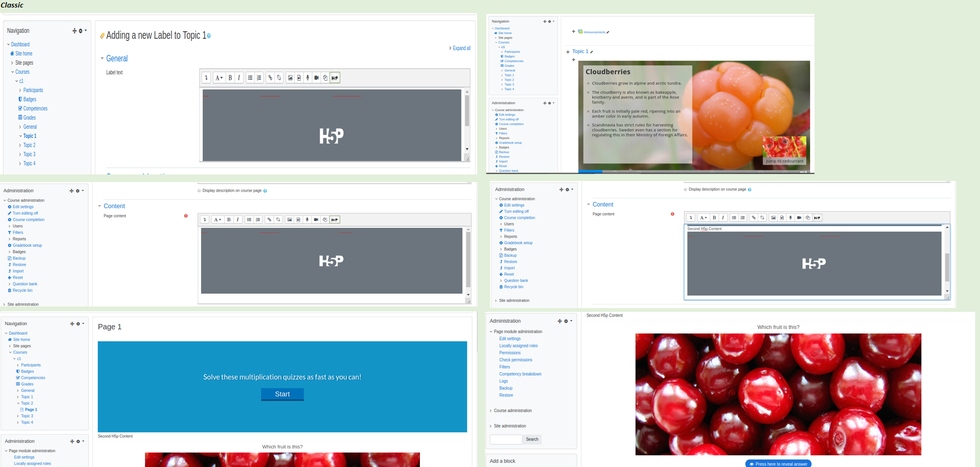
Task: Click the 'Page 1' page heading
Action: [109, 327]
